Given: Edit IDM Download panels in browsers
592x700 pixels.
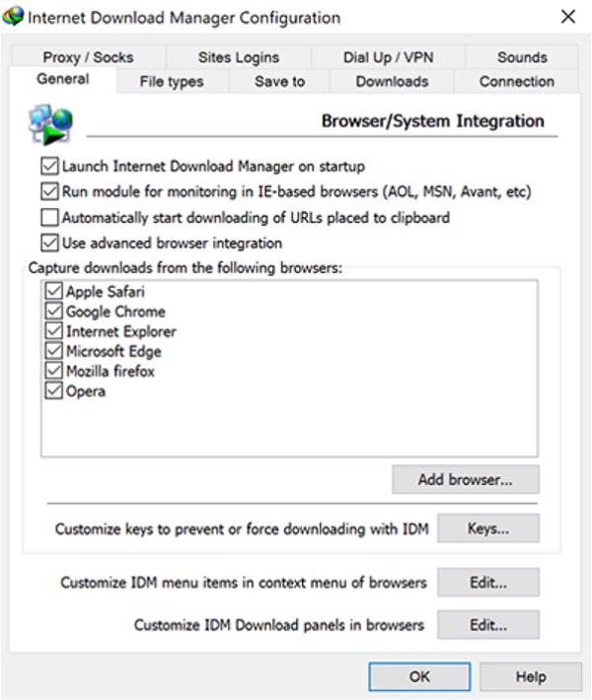Looking at the screenshot, I should tap(488, 625).
